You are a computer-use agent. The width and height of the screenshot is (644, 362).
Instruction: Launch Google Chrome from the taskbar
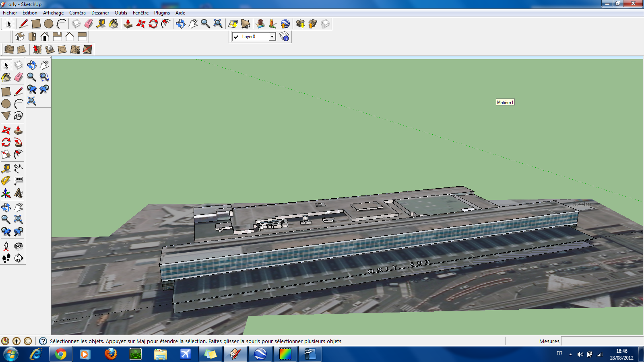(61, 354)
